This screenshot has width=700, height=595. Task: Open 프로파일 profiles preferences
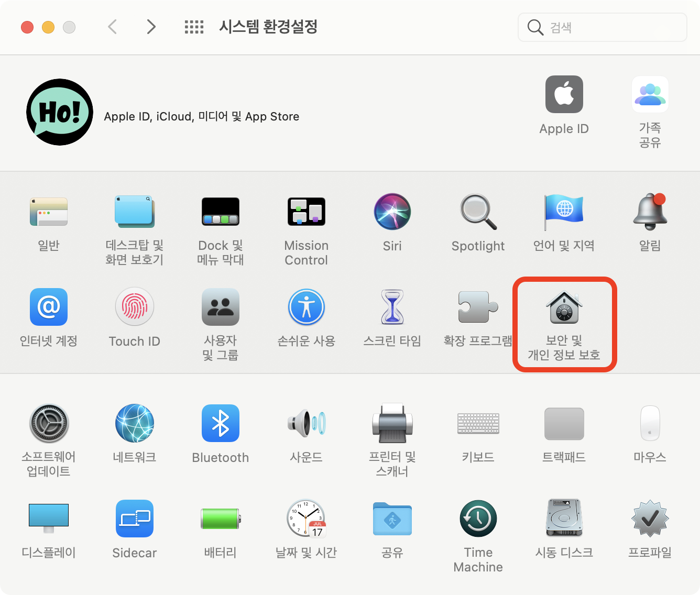pos(650,519)
